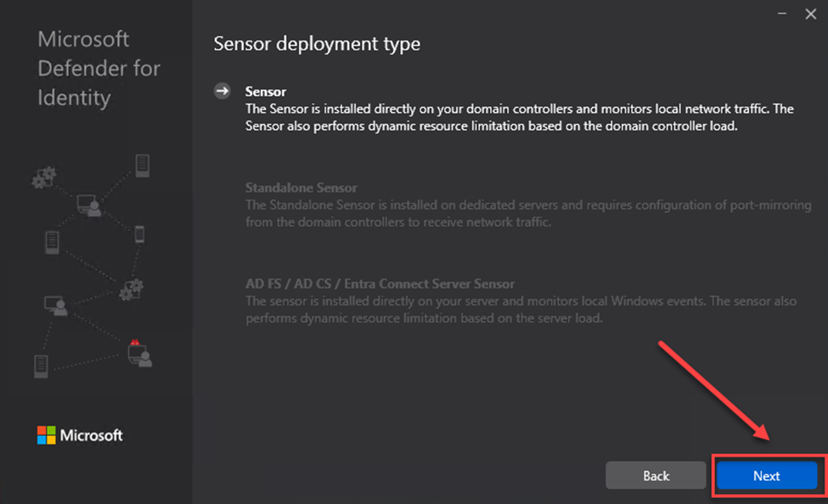Pick the AD FS / AD CS / Entra Connect option
This screenshot has height=504, width=828.
[x=380, y=284]
